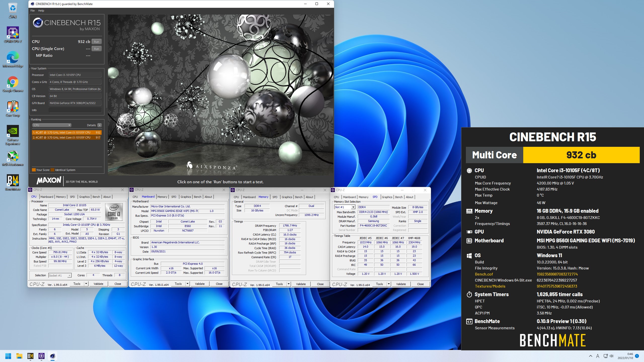Click the Cinebench rendered scene image
Viewport: 644px width, 362px height.
pyautogui.click(x=221, y=95)
